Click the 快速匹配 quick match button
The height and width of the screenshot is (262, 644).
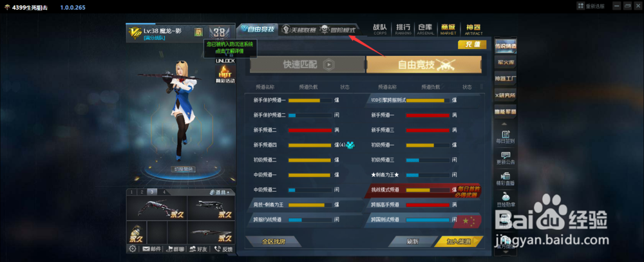click(307, 64)
